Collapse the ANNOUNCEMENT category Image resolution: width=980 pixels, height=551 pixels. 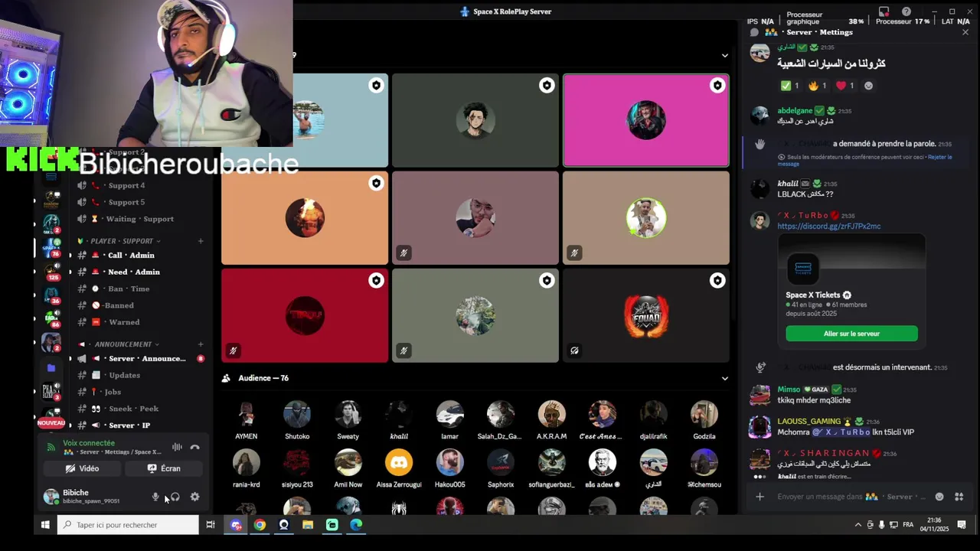122,344
